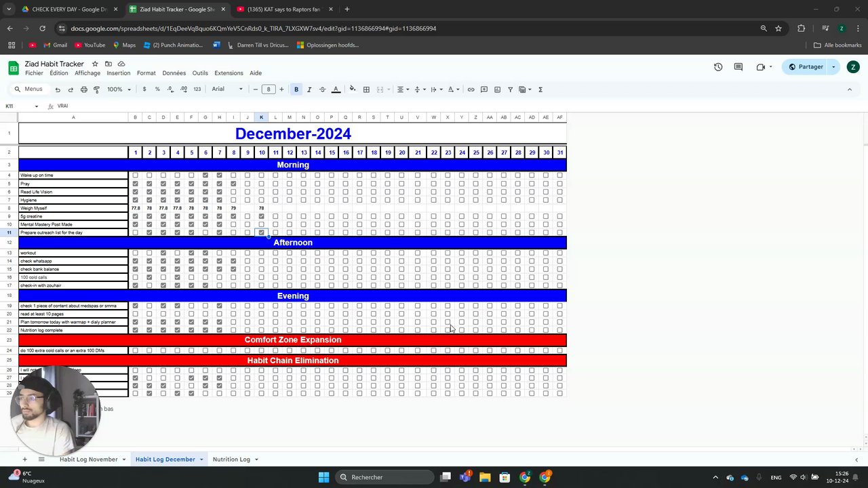Insert a link with the toolbar icon
Screen dimensions: 868x488
tap(471, 89)
